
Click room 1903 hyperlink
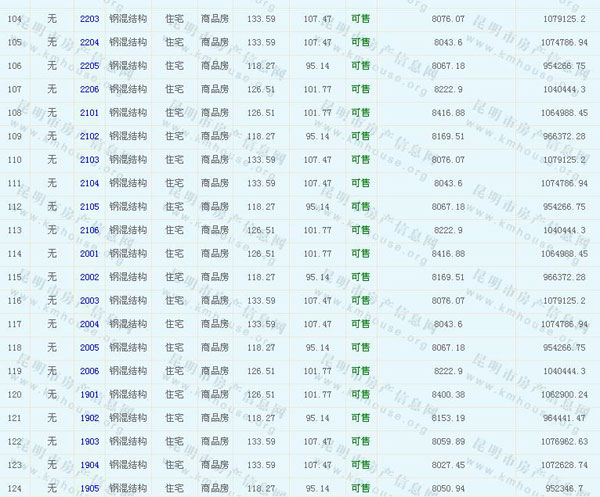(x=89, y=441)
